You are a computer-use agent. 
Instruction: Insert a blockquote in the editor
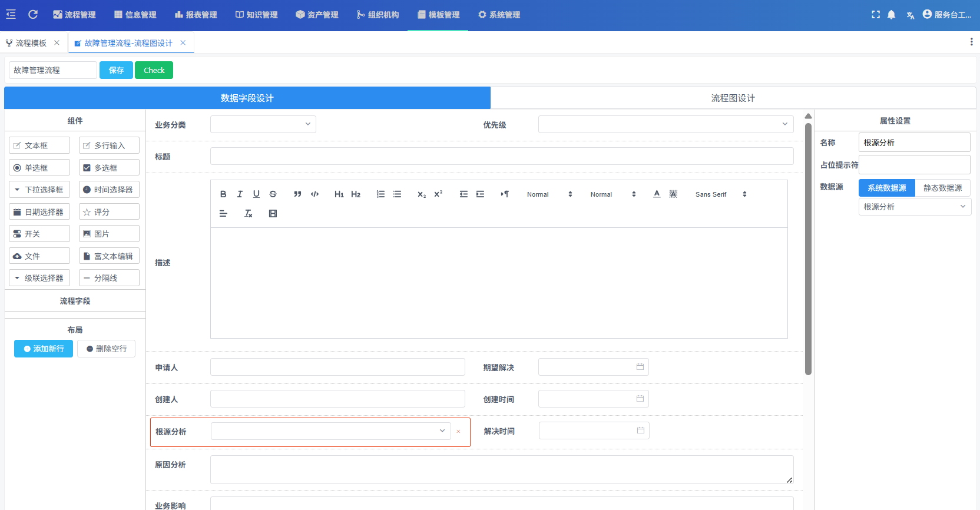coord(297,194)
